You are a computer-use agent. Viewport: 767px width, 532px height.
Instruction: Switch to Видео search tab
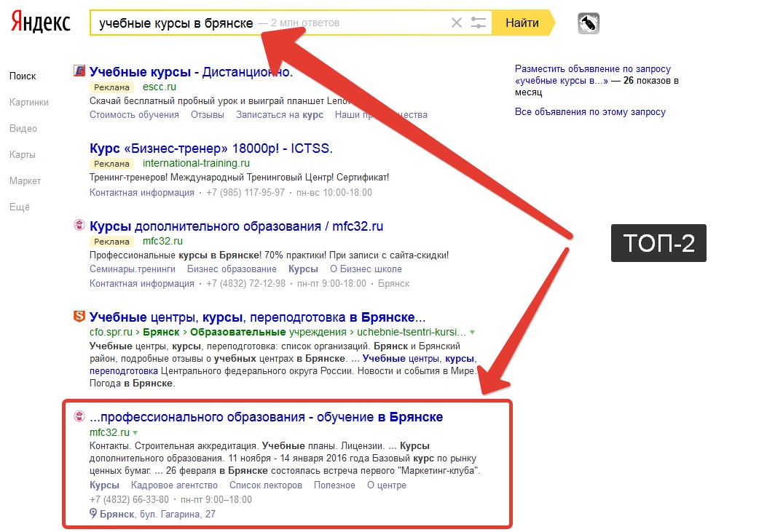(23, 129)
